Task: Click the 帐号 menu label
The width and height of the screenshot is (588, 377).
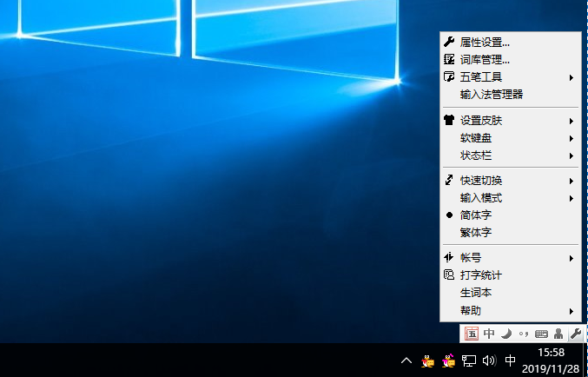Action: pos(471,258)
